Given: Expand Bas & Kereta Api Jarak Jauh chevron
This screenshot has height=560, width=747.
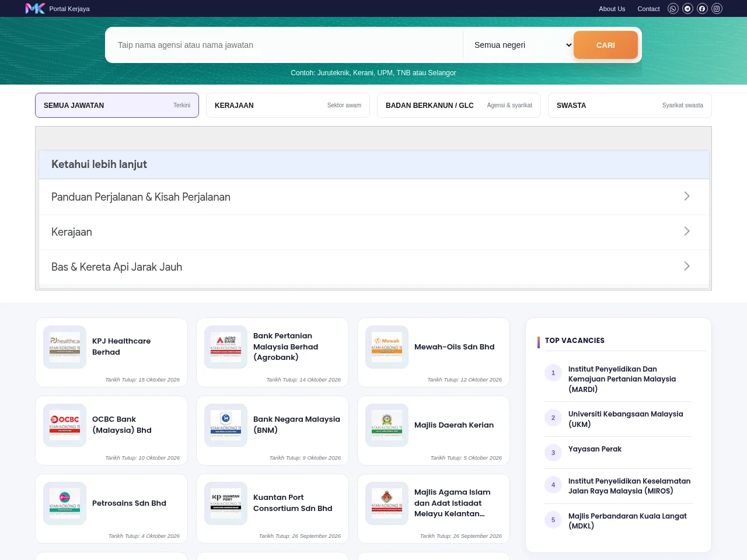Looking at the screenshot, I should pyautogui.click(x=687, y=267).
